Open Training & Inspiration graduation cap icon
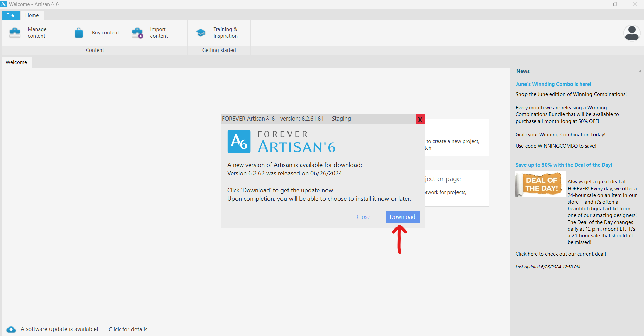The image size is (644, 336). (201, 33)
